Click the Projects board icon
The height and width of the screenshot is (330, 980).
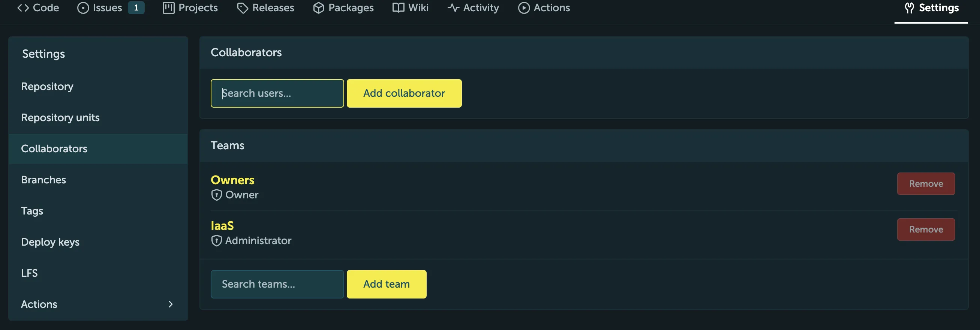coord(168,8)
